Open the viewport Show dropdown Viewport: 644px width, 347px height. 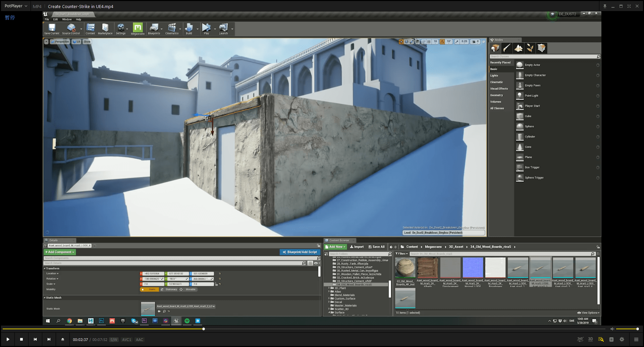[x=87, y=42]
